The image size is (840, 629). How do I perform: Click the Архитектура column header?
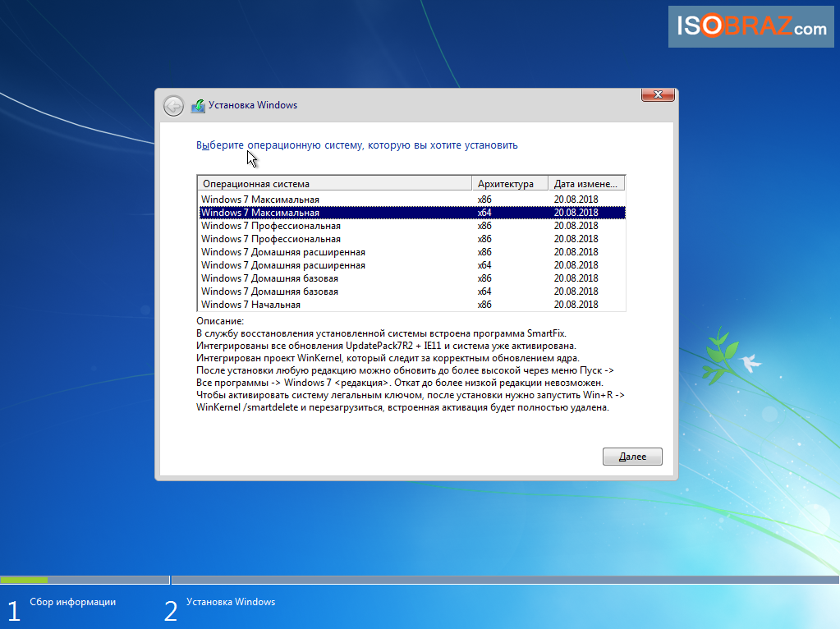pyautogui.click(x=509, y=184)
